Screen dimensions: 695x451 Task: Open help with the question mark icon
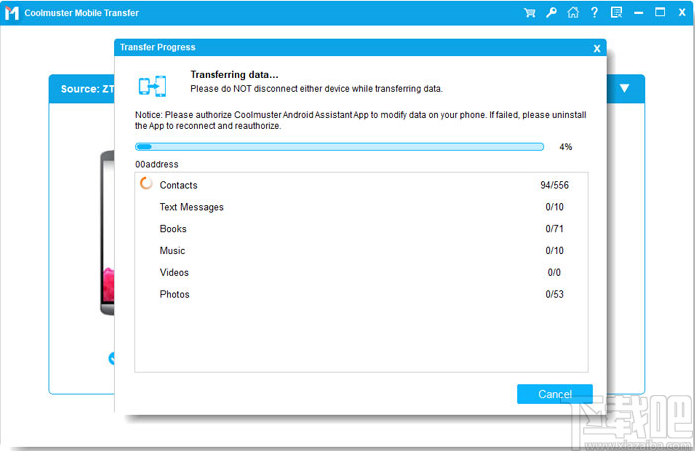[x=594, y=13]
